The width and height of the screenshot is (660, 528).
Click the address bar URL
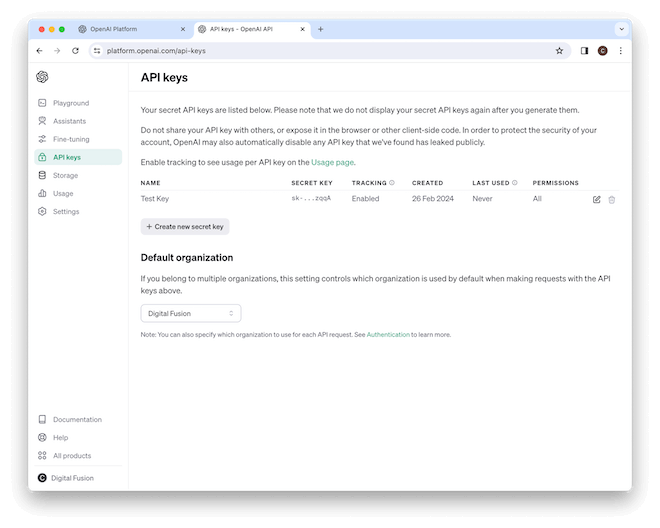click(x=156, y=51)
